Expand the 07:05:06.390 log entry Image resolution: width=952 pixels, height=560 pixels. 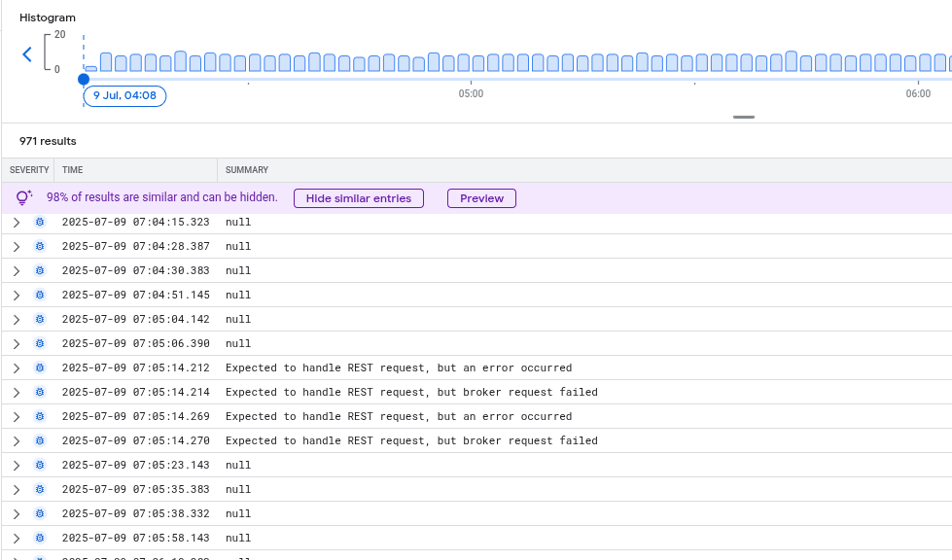(17, 343)
